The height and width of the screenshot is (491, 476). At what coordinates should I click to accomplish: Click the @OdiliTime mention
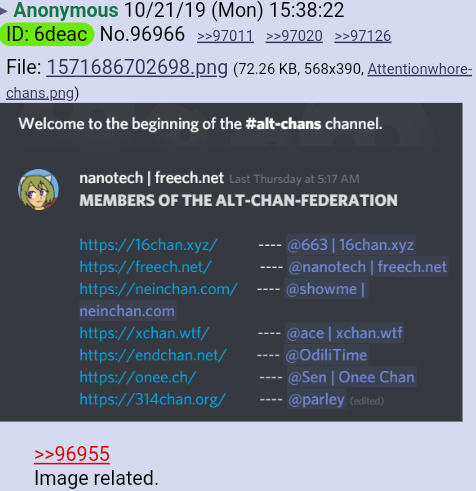326,355
